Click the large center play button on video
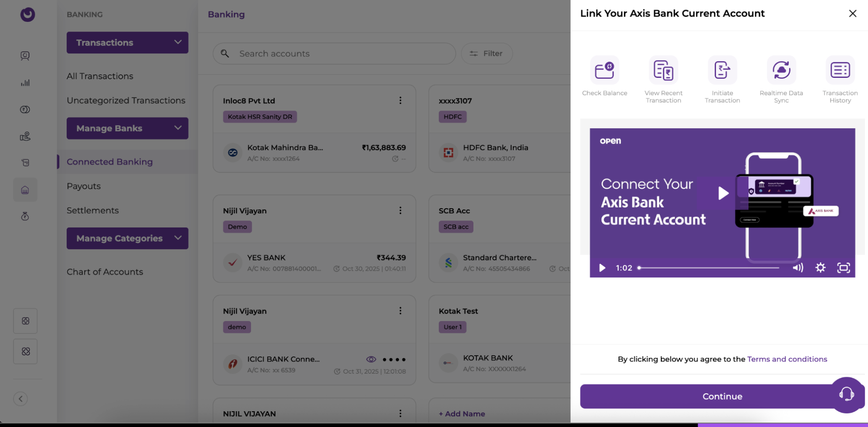The width and height of the screenshot is (868, 427). (x=723, y=193)
